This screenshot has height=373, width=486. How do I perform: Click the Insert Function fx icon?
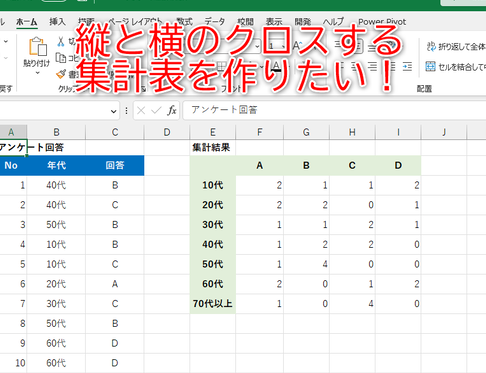tap(172, 110)
